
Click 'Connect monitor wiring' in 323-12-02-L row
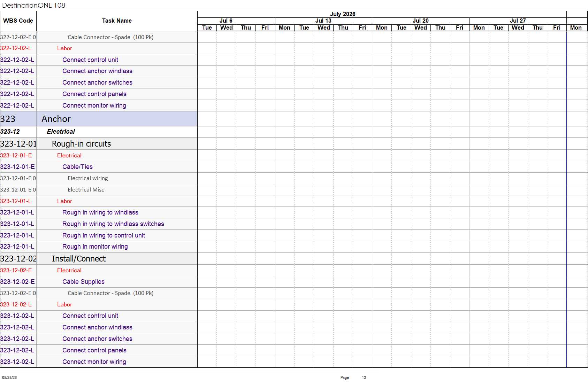(94, 362)
